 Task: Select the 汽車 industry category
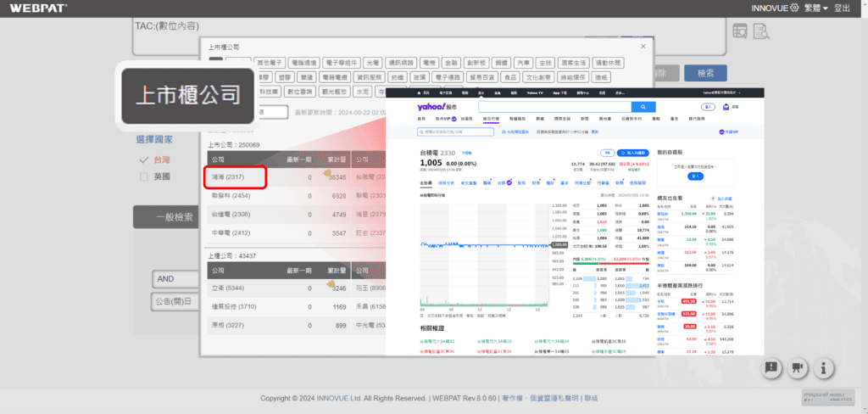click(524, 63)
